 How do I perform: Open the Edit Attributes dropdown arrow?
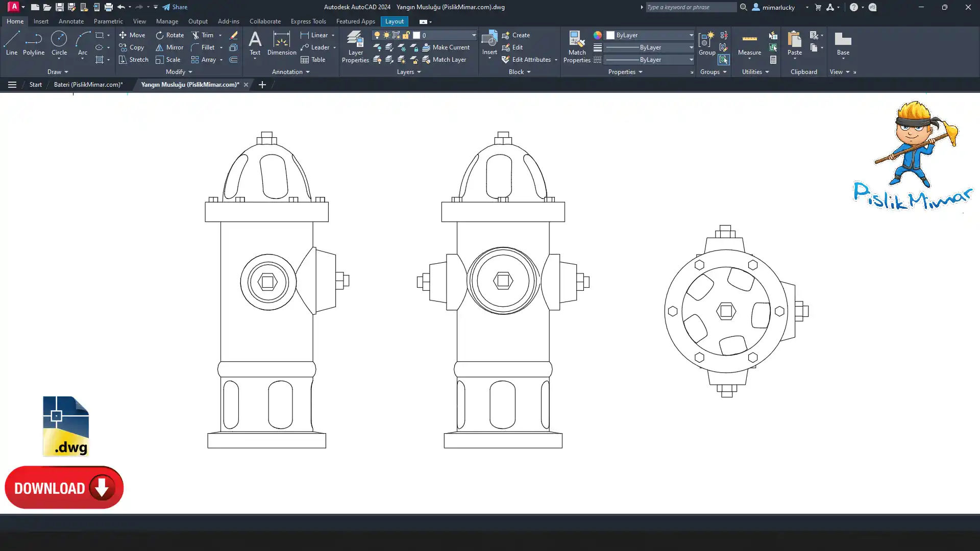(x=556, y=60)
